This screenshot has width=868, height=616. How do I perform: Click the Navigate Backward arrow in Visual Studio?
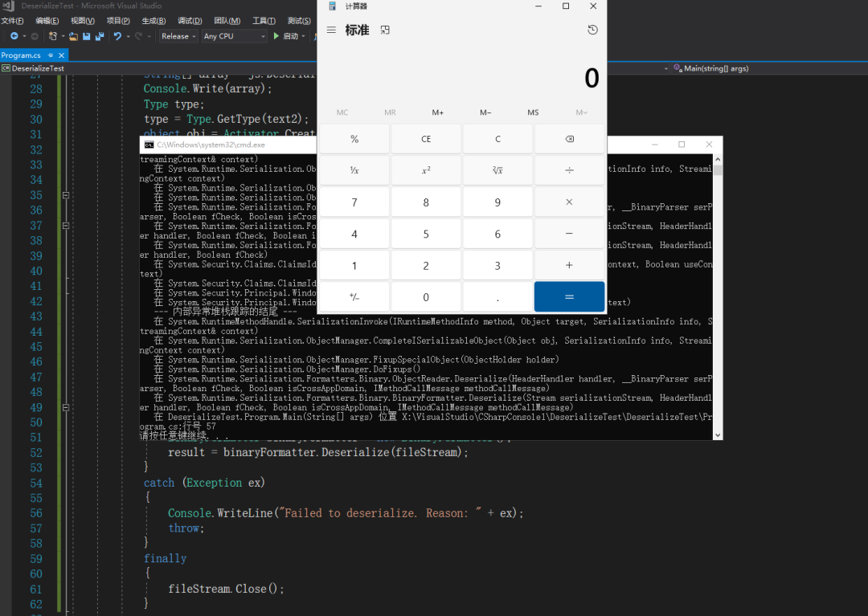14,36
